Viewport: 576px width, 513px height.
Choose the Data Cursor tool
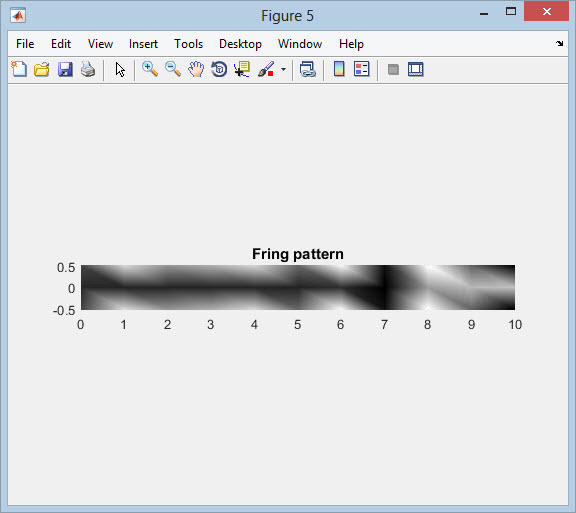[x=242, y=69]
